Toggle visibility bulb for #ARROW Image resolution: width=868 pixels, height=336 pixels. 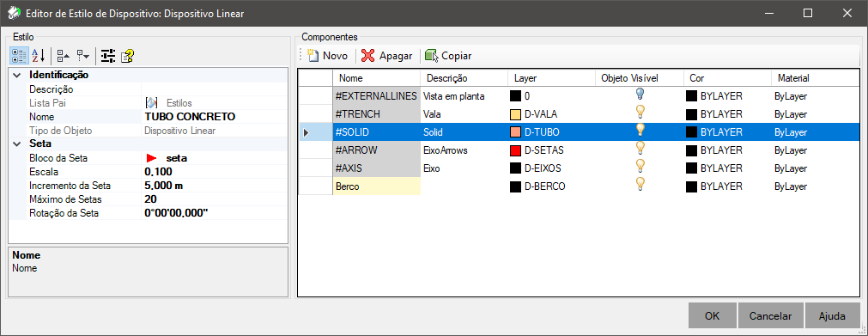coord(640,147)
